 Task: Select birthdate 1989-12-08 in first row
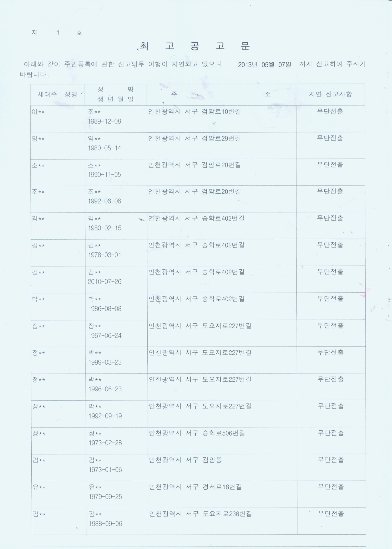pos(105,121)
